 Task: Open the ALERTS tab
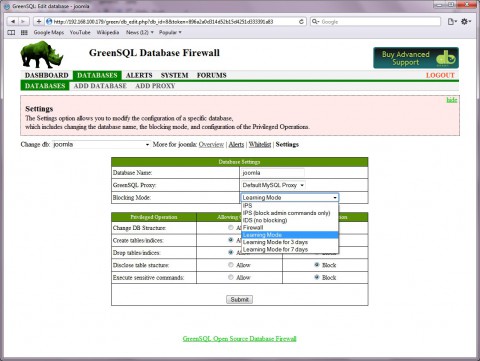139,75
